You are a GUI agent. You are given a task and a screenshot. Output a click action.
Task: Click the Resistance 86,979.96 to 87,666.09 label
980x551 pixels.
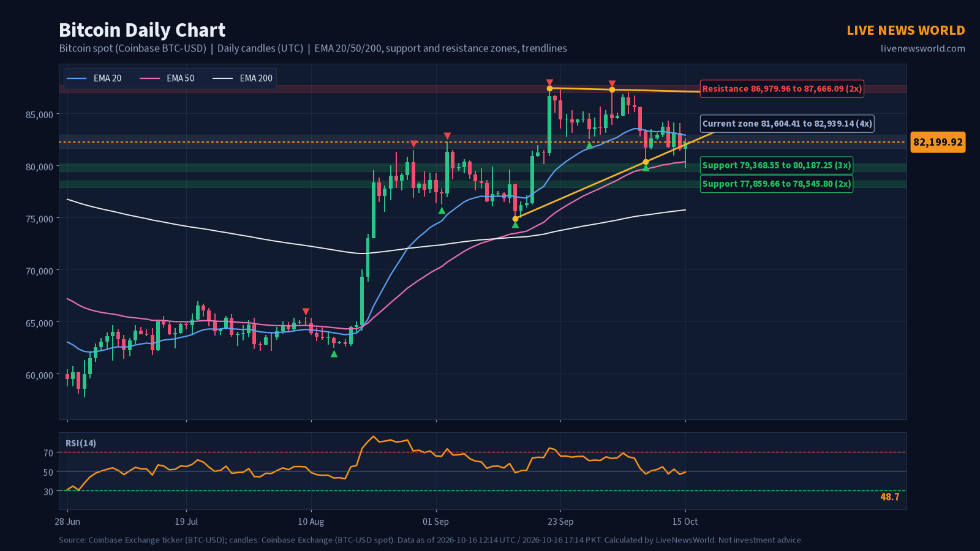pyautogui.click(x=782, y=89)
